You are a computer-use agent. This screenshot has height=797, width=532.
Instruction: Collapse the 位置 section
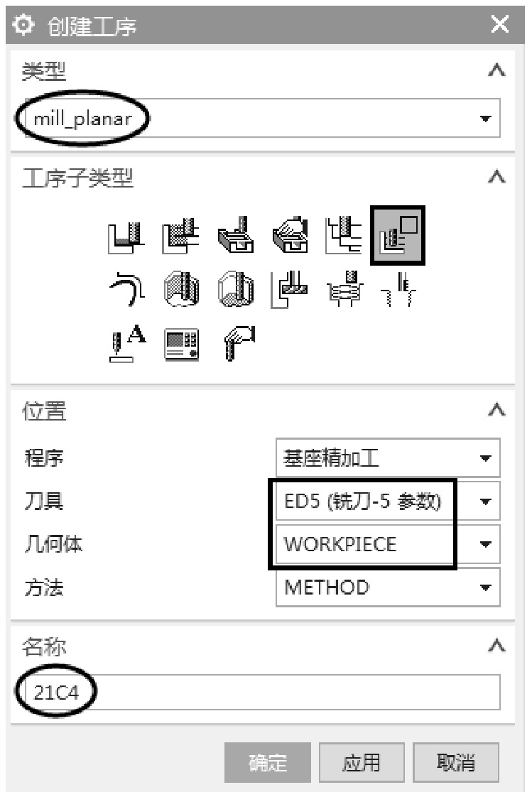pyautogui.click(x=497, y=409)
